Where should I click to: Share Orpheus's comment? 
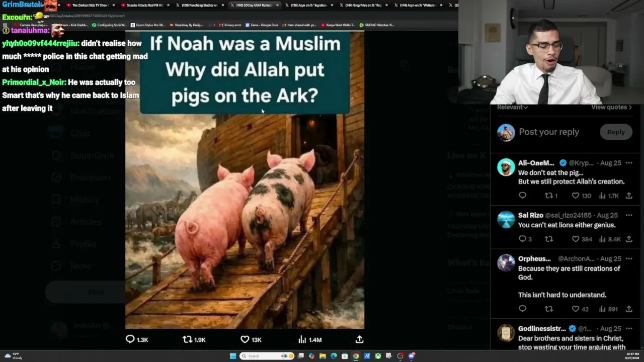pos(629,309)
